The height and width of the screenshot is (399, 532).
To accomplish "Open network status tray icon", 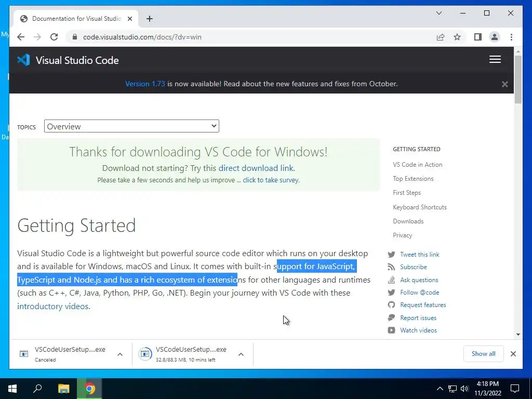I will 453,389.
